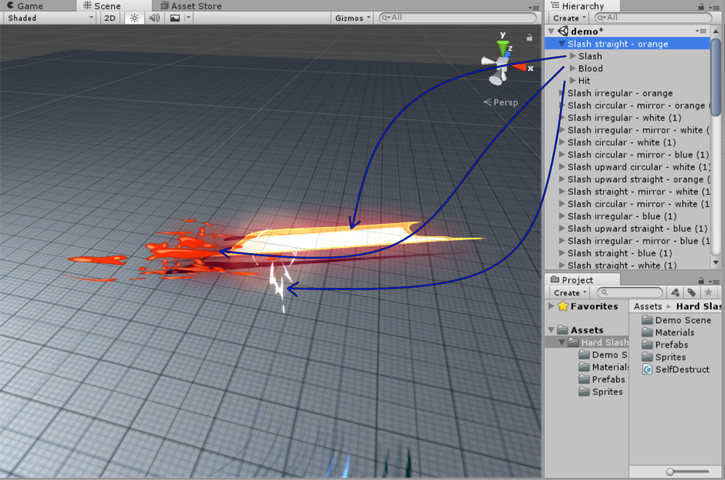Select Slash irregular - blue (1)

click(x=622, y=216)
